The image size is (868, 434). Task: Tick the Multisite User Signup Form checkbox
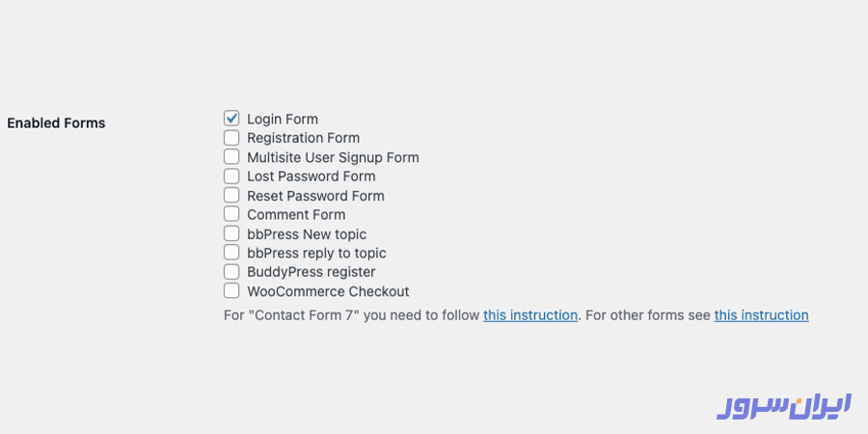[x=231, y=157]
